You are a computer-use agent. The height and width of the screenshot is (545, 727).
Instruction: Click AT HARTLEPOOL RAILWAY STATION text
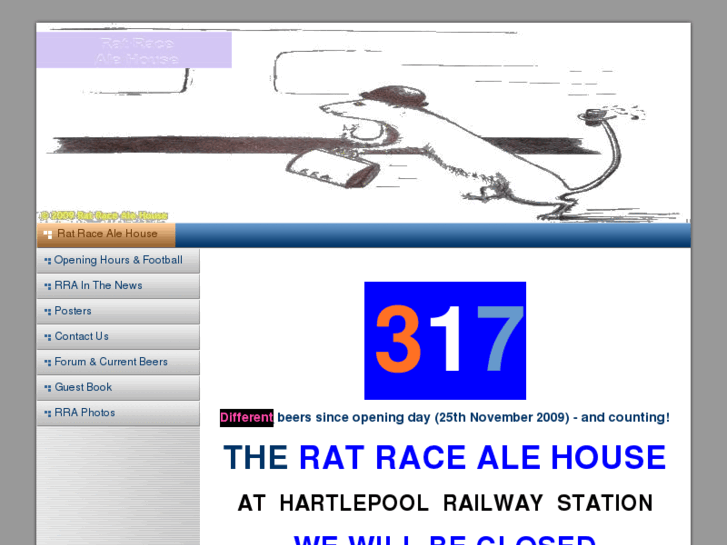coord(445,503)
